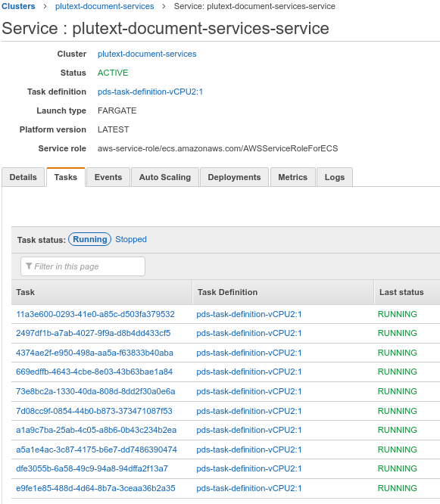Click RUNNING status in 11a3e600 row
440x504 pixels.
398,314
